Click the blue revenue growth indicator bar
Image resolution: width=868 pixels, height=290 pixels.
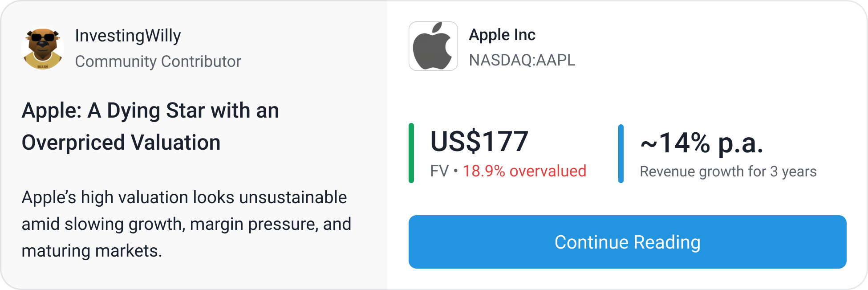[621, 154]
